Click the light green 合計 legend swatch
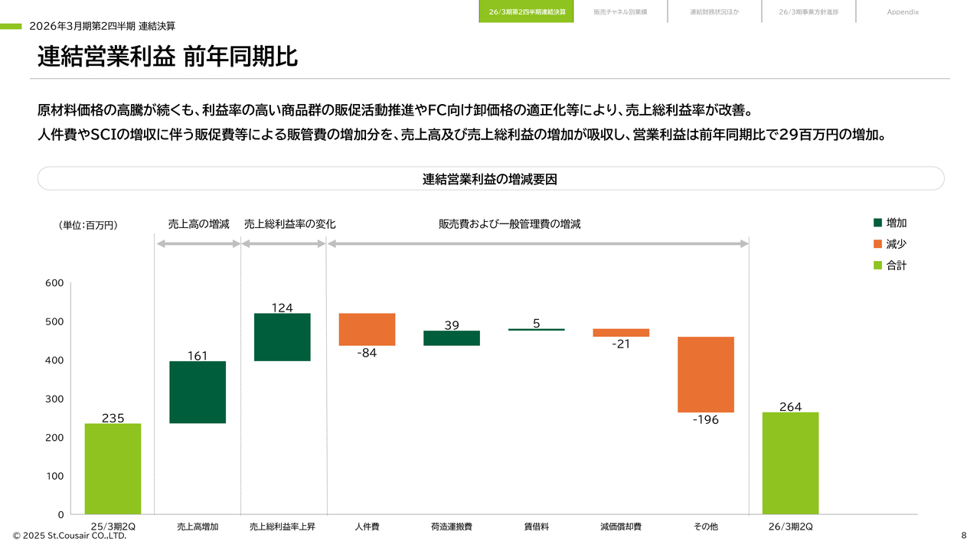980x551 pixels. coord(877,266)
